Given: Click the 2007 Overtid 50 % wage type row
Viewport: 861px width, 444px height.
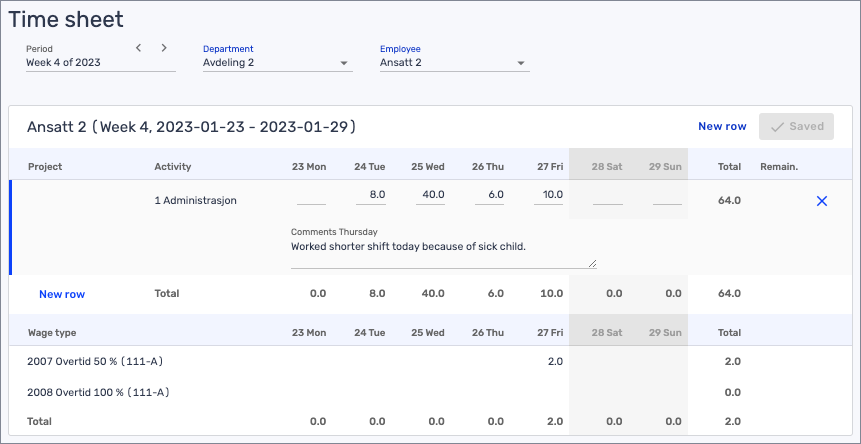Looking at the screenshot, I should (97, 361).
